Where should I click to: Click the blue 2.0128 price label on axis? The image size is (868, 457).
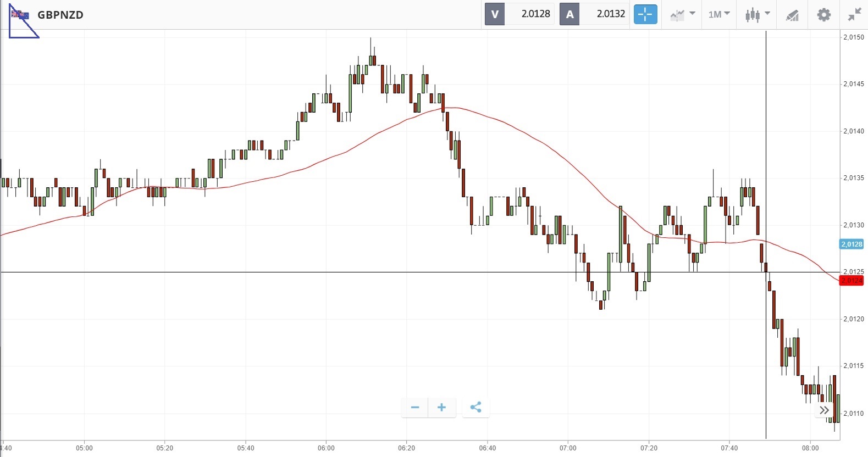click(x=851, y=244)
